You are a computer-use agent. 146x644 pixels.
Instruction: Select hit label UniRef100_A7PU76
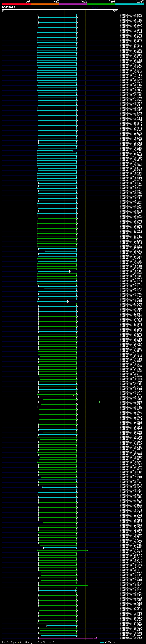point(131,354)
